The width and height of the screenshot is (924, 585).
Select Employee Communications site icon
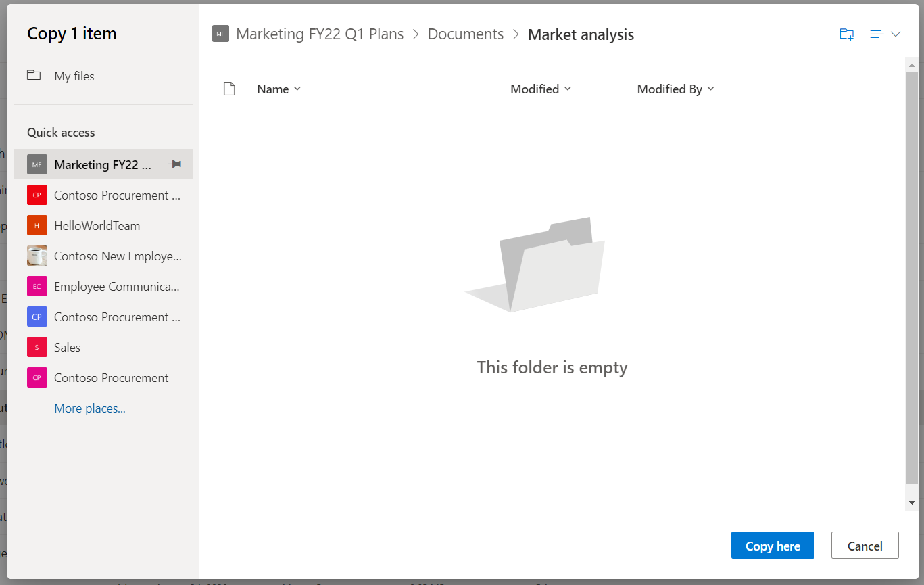pyautogui.click(x=37, y=287)
